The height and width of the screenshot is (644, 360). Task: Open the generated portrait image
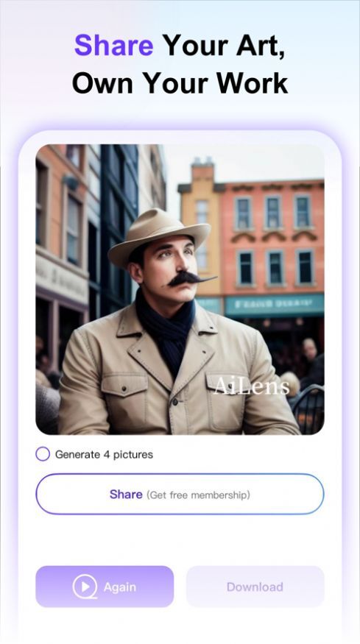point(180,289)
